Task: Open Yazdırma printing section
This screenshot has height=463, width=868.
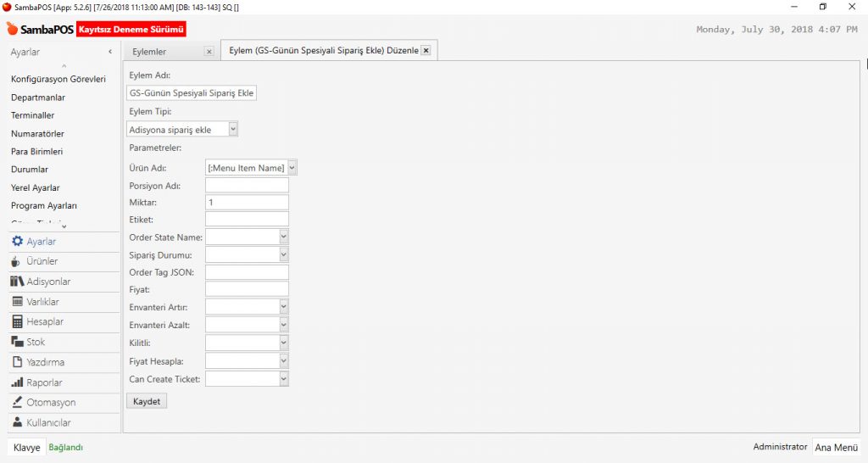Action: [45, 362]
